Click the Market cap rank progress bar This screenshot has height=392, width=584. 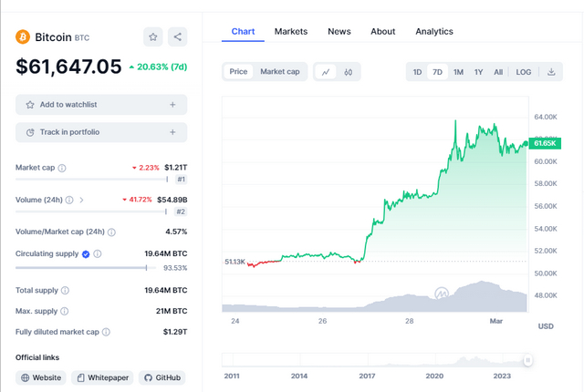pos(91,180)
